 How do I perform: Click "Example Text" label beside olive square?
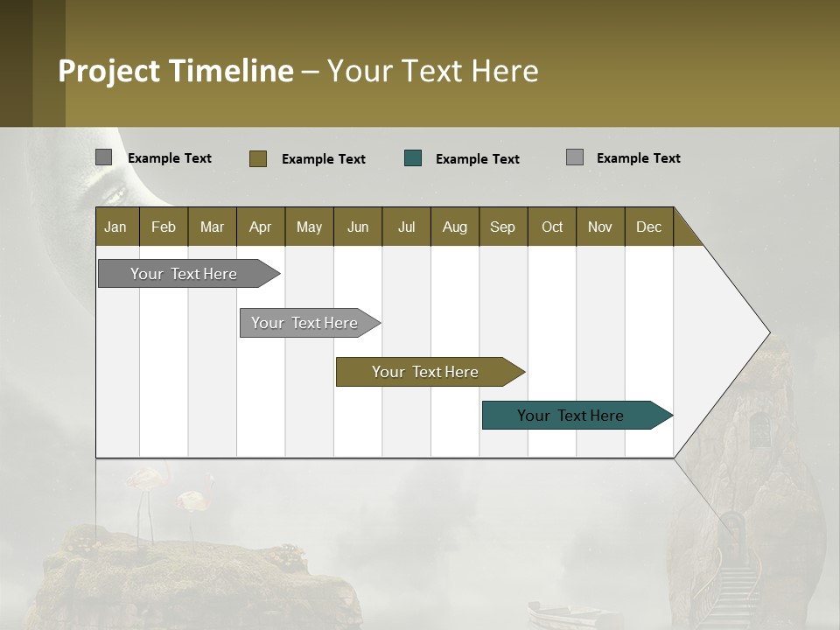[324, 159]
